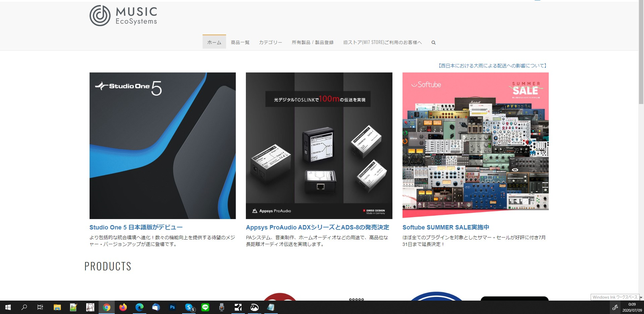
Task: Open Windows Ink Workspace pen icon
Action: pos(615,307)
